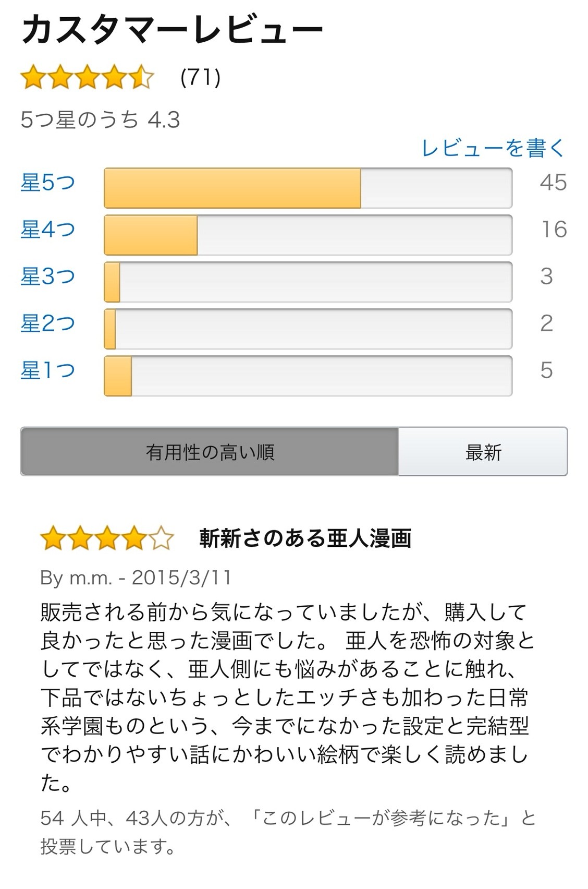Click the overall star rating icons
The image size is (588, 889).
point(88,77)
